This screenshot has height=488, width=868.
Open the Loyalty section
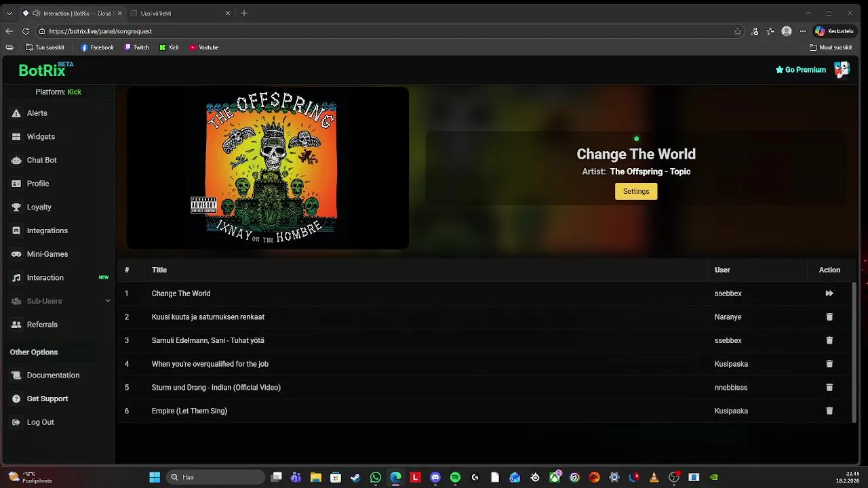click(39, 207)
